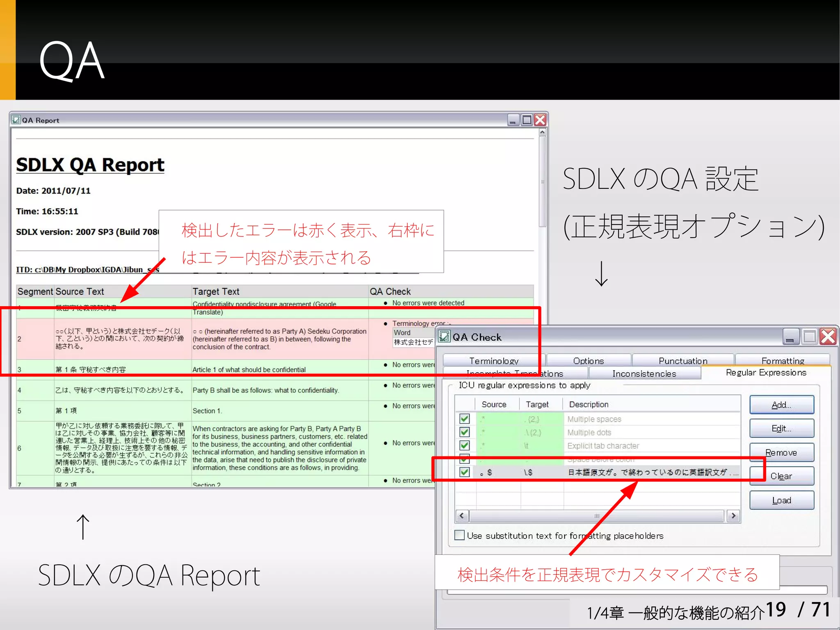The height and width of the screenshot is (630, 840).
Task: Click the Load button
Action: click(x=782, y=500)
